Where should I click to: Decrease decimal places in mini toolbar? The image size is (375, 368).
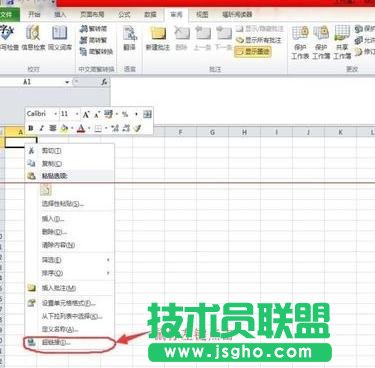[x=126, y=128]
